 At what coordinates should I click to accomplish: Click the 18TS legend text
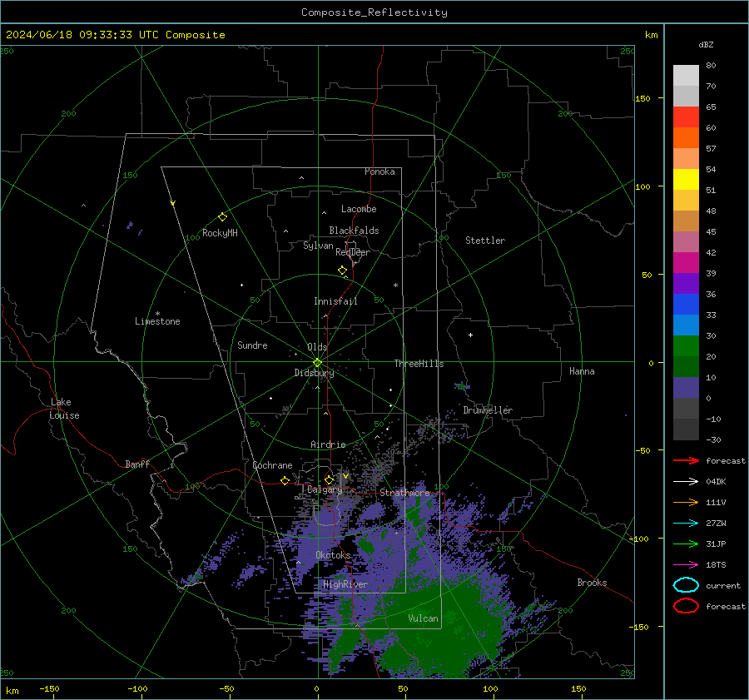click(x=716, y=565)
